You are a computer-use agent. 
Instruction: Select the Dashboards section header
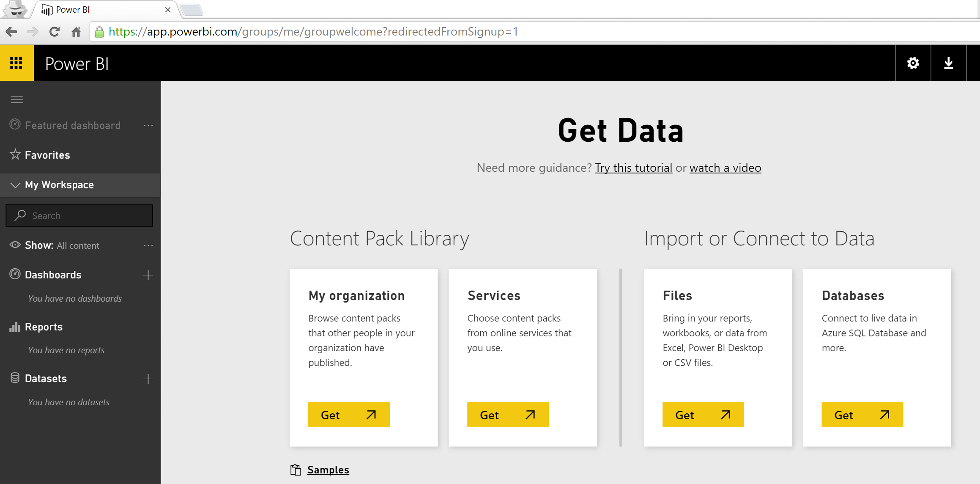[52, 275]
